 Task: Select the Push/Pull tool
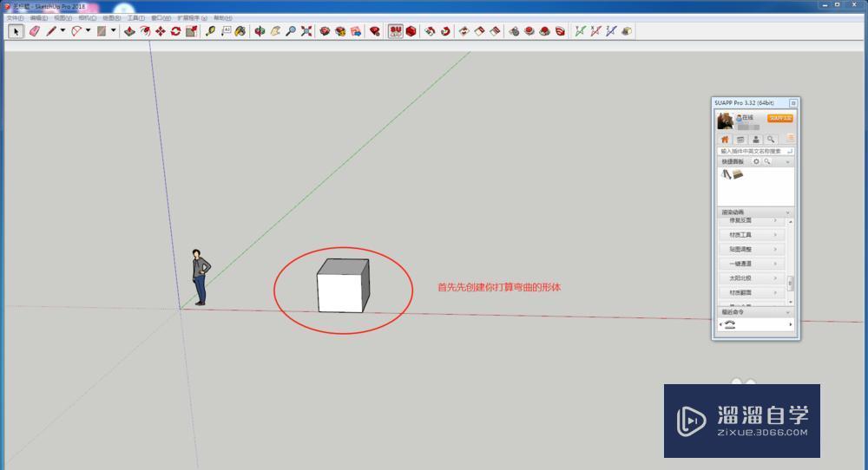pyautogui.click(x=129, y=31)
